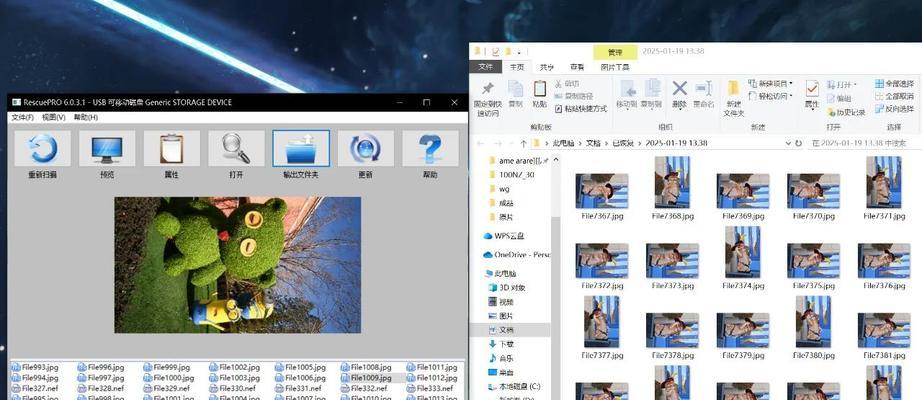Viewport: 922px width, 400px height.
Task: Select 音乐 in the navigation pane
Action: (x=500, y=358)
